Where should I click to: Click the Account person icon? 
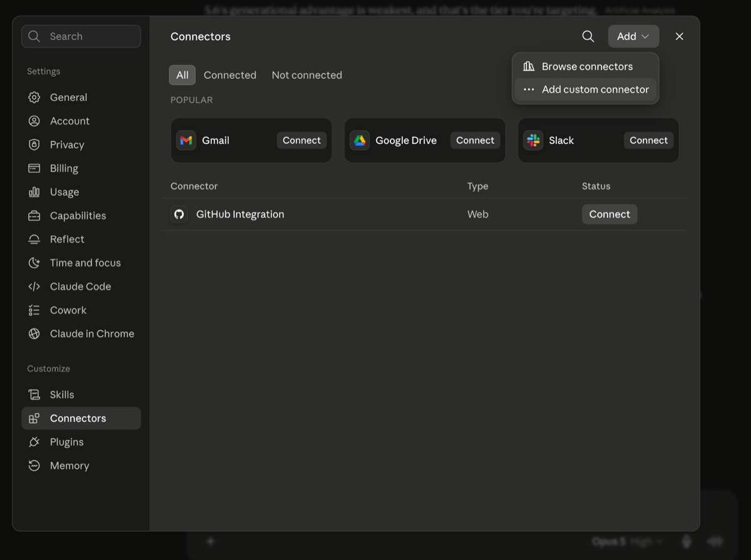[34, 121]
